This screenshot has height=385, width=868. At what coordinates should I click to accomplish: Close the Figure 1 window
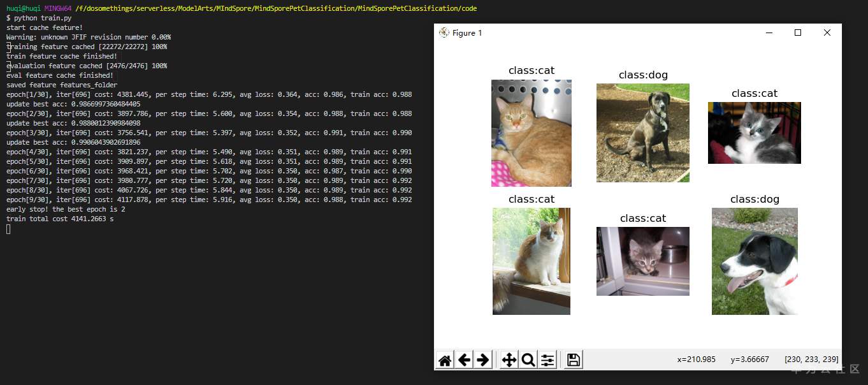827,33
